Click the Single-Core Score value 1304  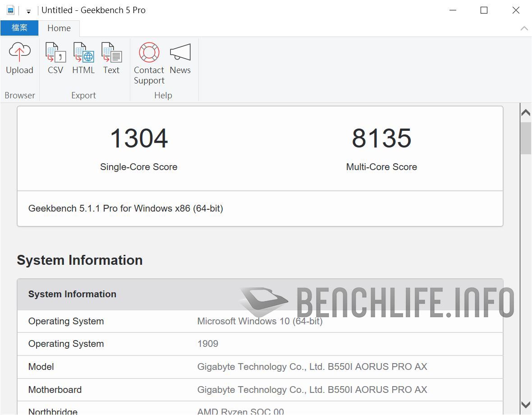click(x=139, y=138)
